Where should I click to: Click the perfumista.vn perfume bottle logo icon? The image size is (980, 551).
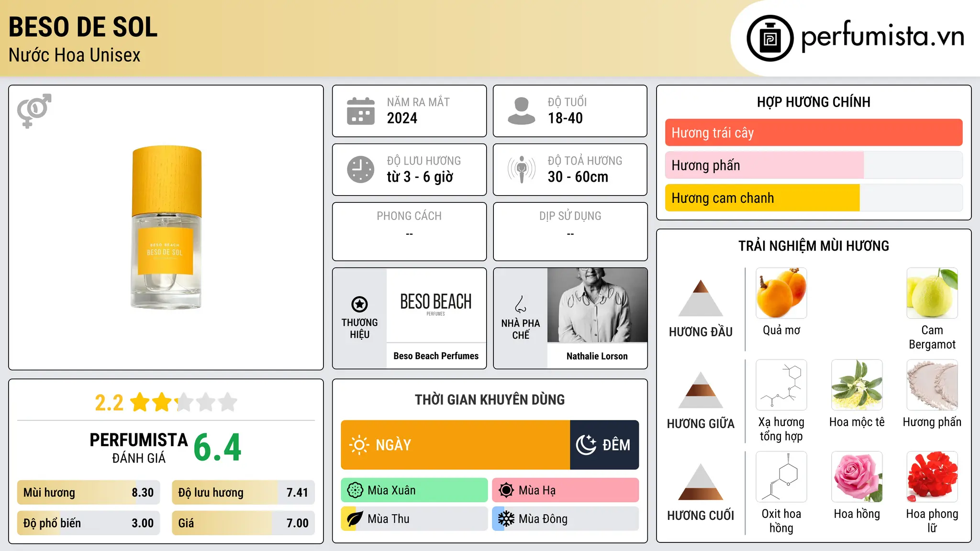coord(770,38)
